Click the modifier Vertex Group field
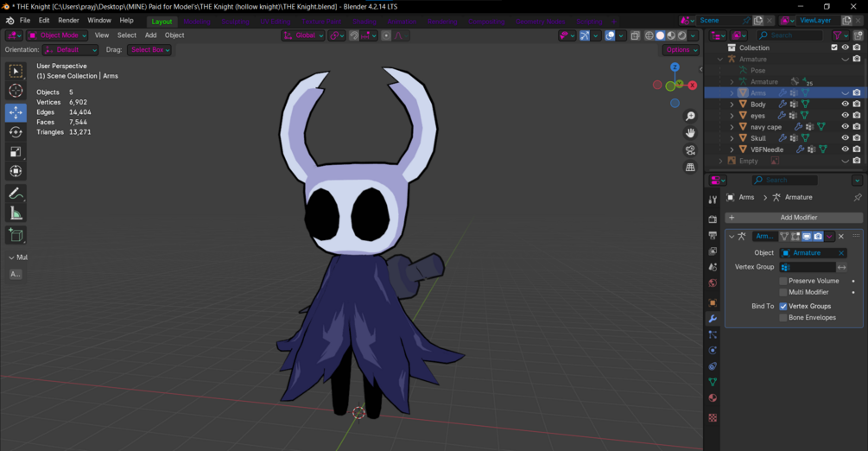Viewport: 868px width, 451px height. point(807,267)
